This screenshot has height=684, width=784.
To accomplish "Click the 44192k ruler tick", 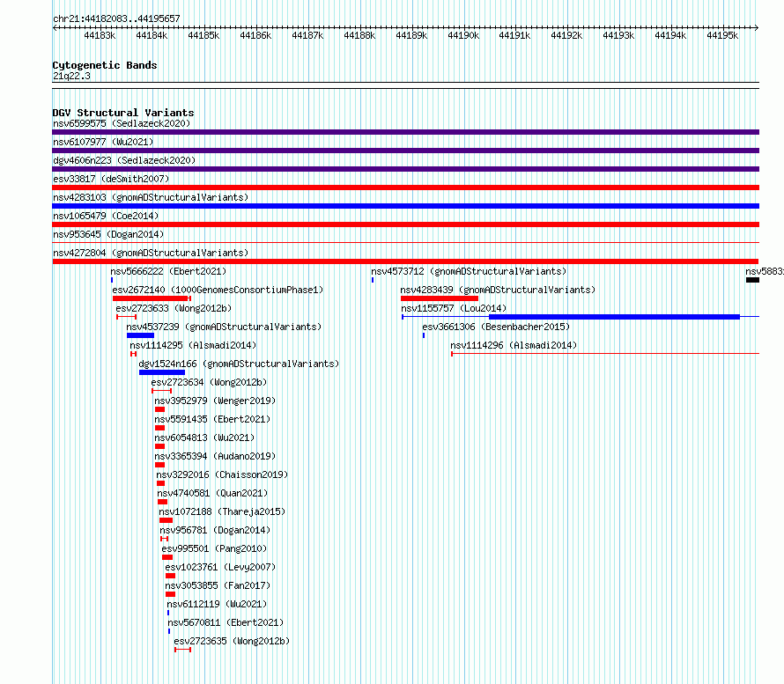I will (x=566, y=35).
